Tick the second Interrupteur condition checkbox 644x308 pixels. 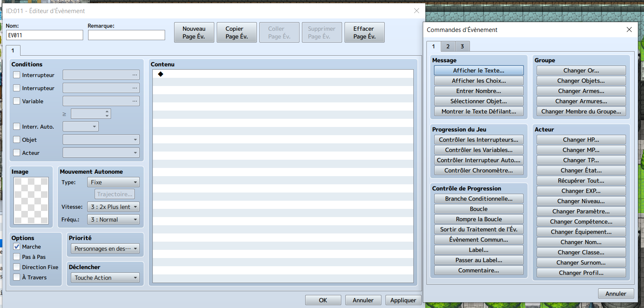tap(17, 88)
